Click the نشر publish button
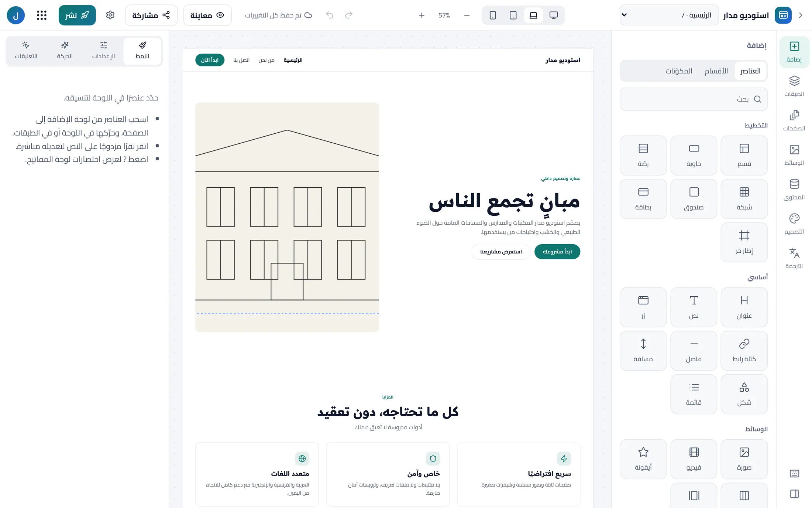This screenshot has height=508, width=812. pos(77,15)
